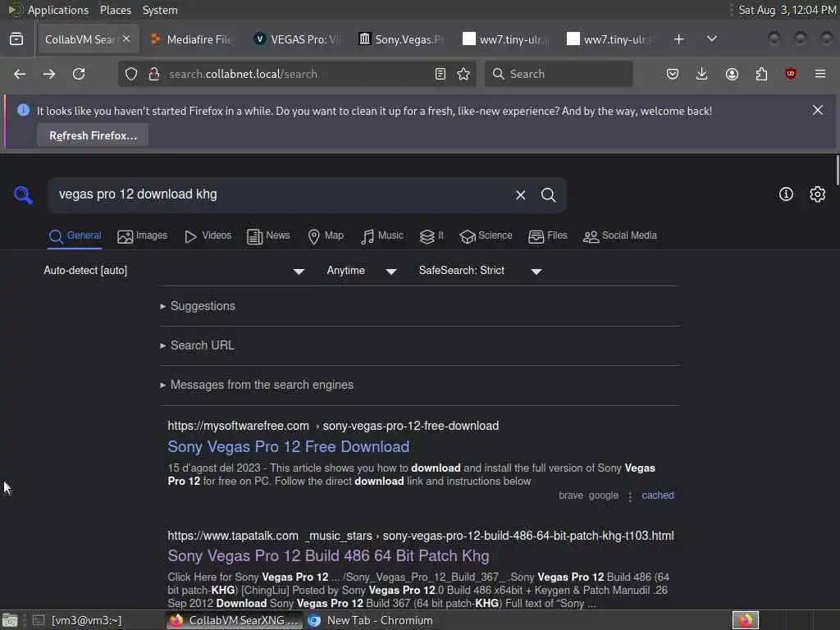Open the Firefox hamburger application menu
This screenshot has height=630, width=840.
(x=820, y=74)
